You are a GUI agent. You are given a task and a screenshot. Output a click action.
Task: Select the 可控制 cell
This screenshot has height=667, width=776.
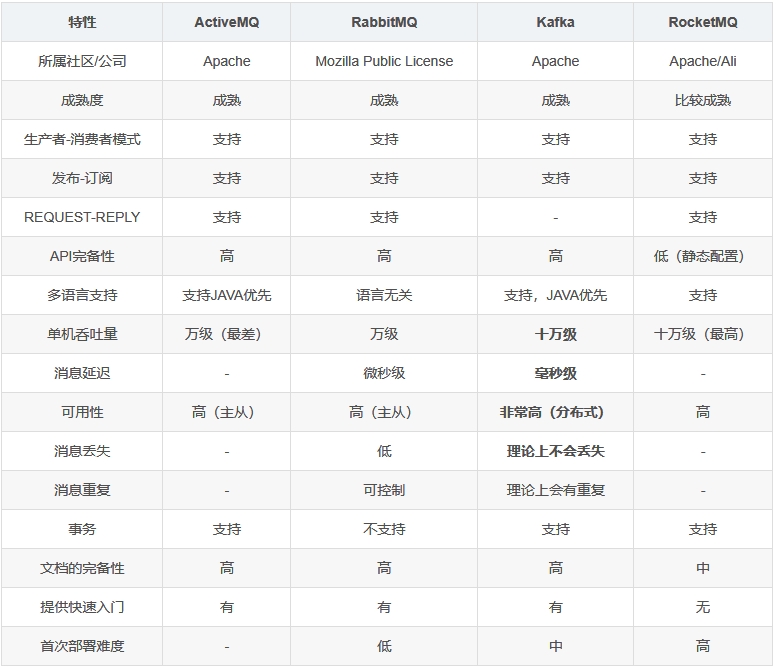tap(384, 490)
